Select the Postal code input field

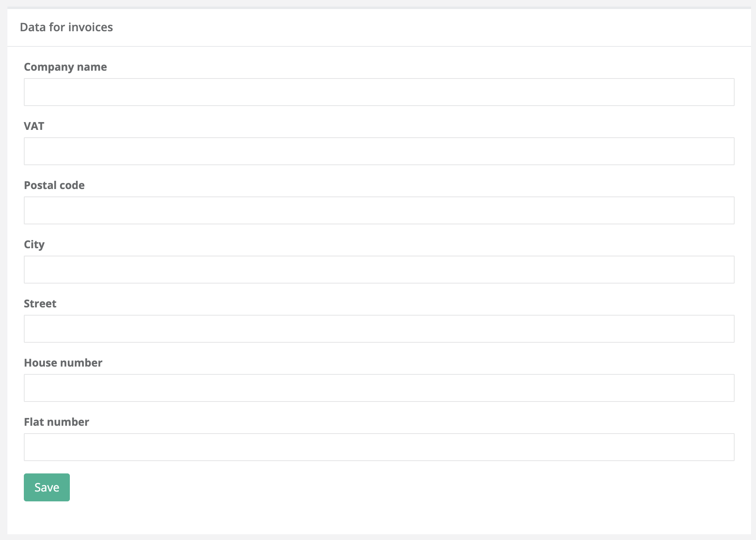(x=379, y=210)
